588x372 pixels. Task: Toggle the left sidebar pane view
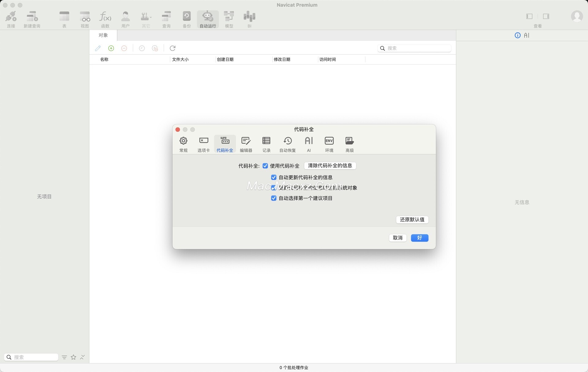(530, 16)
